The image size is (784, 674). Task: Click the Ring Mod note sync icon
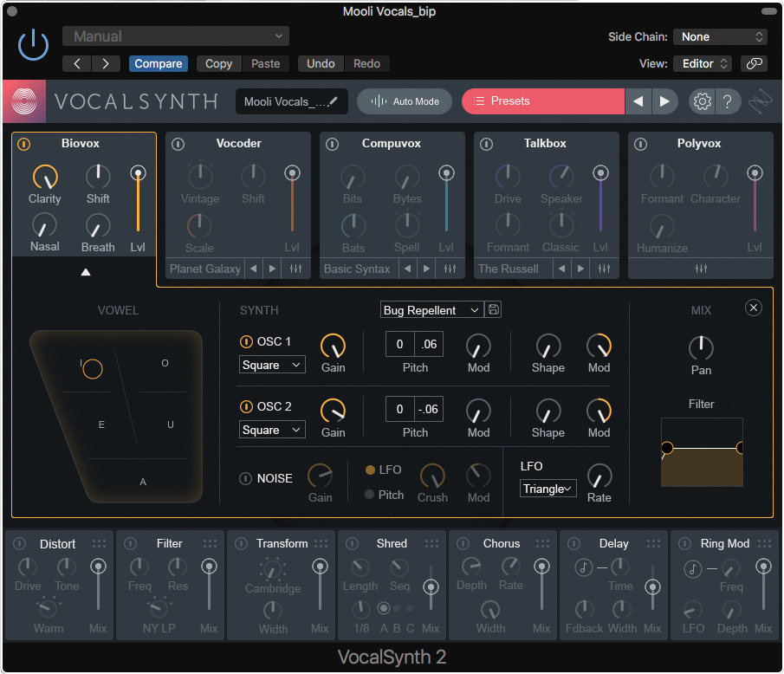point(692,568)
